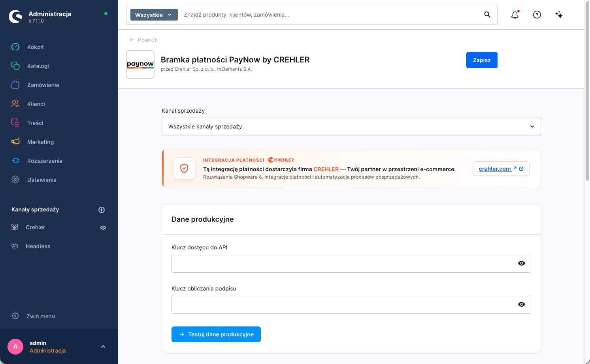
Task: Open the Wszystkie search filter dropdown
Action: (x=154, y=15)
